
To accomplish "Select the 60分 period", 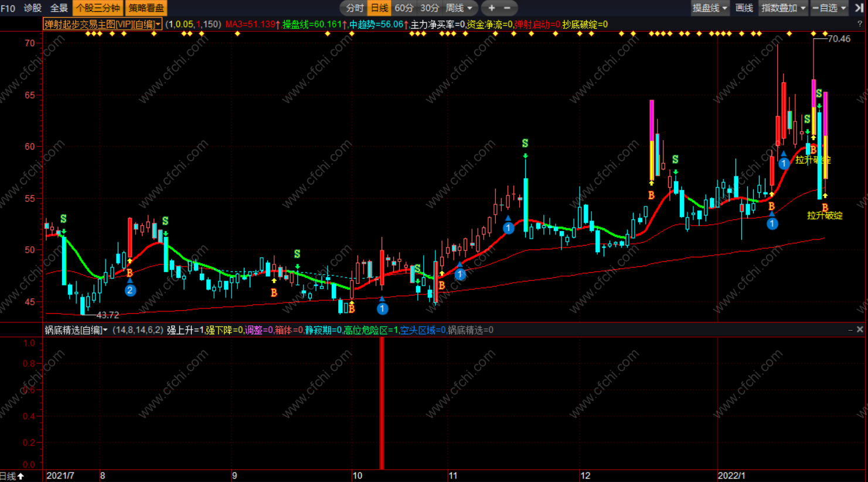I will [404, 8].
